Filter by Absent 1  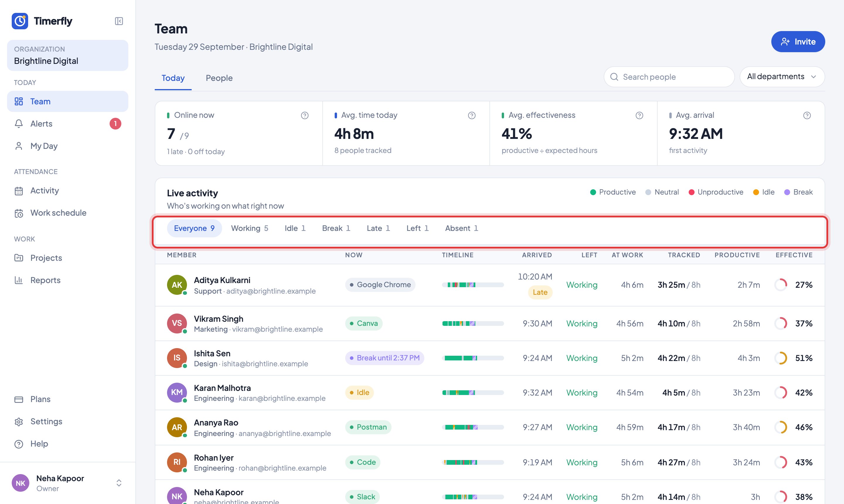pyautogui.click(x=462, y=228)
